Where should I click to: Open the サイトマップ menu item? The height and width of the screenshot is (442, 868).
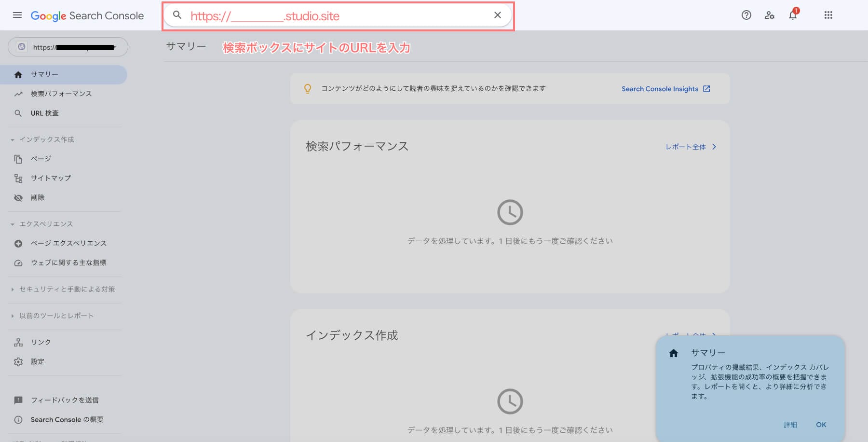click(51, 178)
